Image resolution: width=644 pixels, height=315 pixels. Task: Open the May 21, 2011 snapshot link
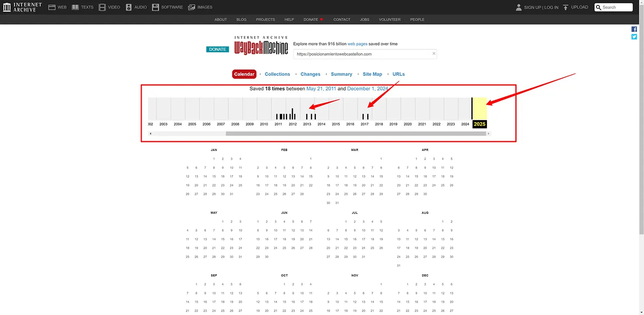321,88
